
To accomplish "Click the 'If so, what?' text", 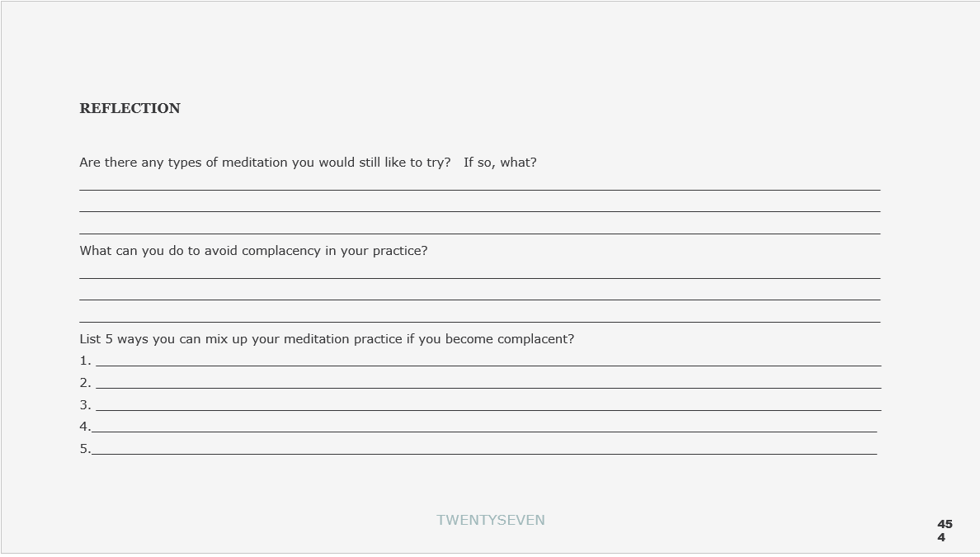I will point(500,163).
